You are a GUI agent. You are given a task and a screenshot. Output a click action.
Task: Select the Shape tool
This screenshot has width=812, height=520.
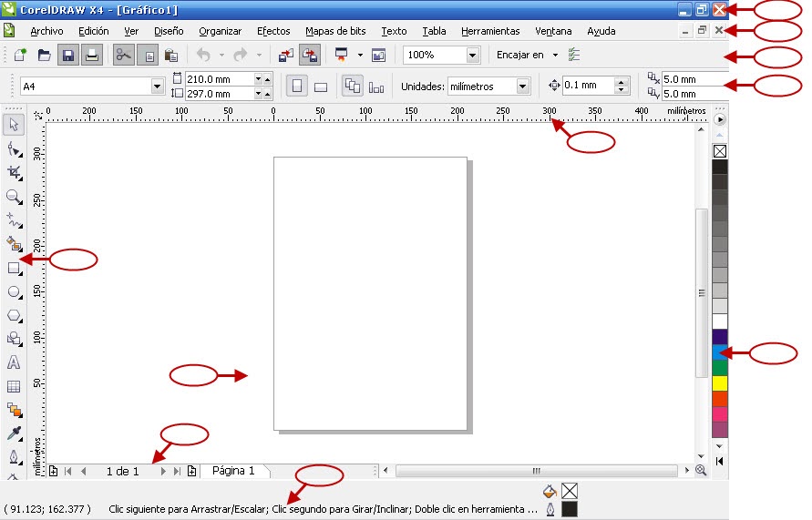click(x=14, y=149)
